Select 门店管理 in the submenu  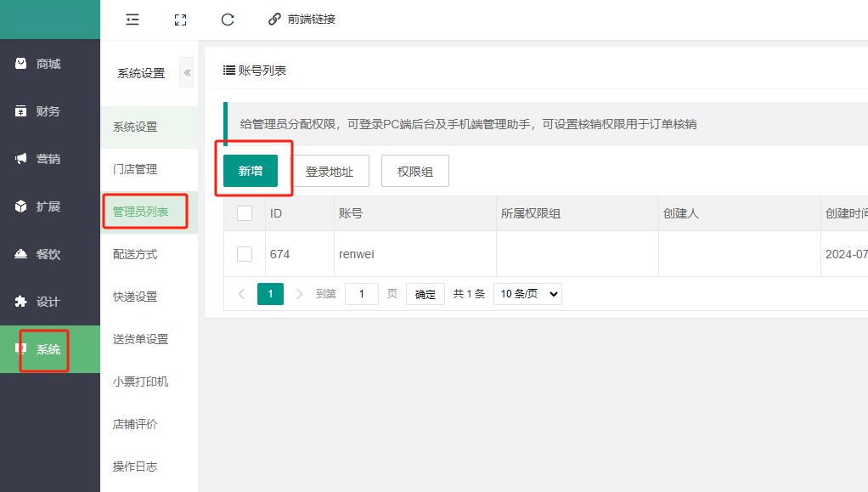135,169
